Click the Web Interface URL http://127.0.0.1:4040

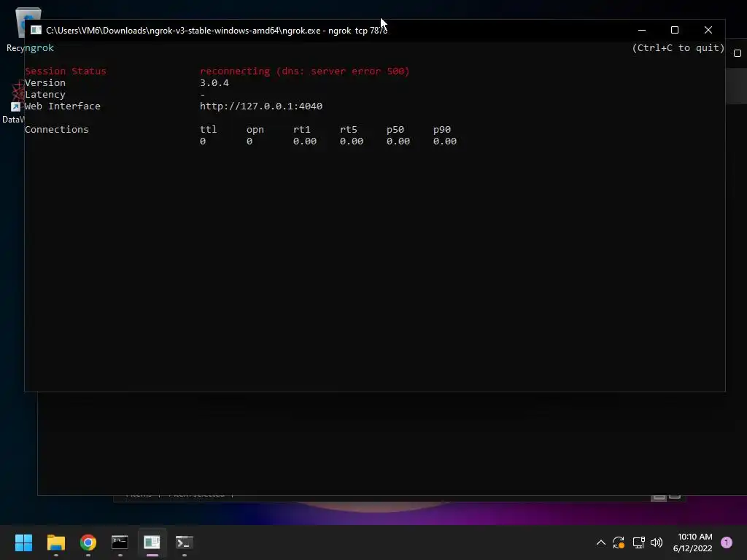pyautogui.click(x=261, y=106)
